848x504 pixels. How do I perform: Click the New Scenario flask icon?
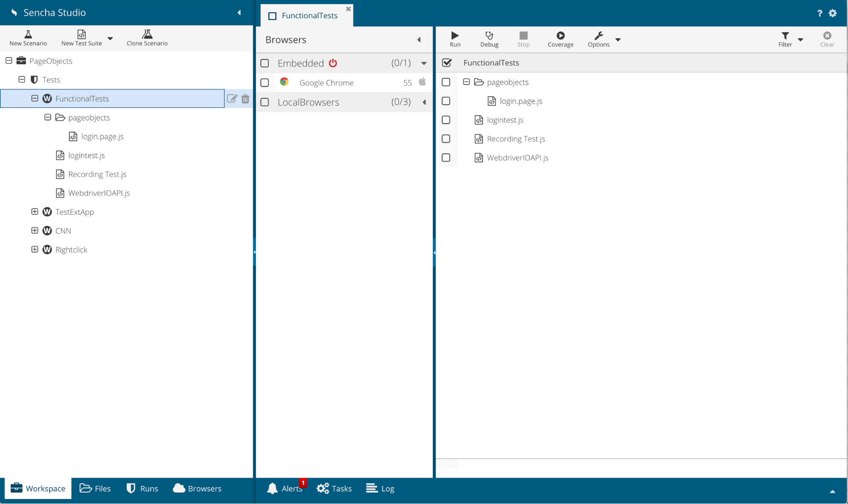[x=28, y=34]
